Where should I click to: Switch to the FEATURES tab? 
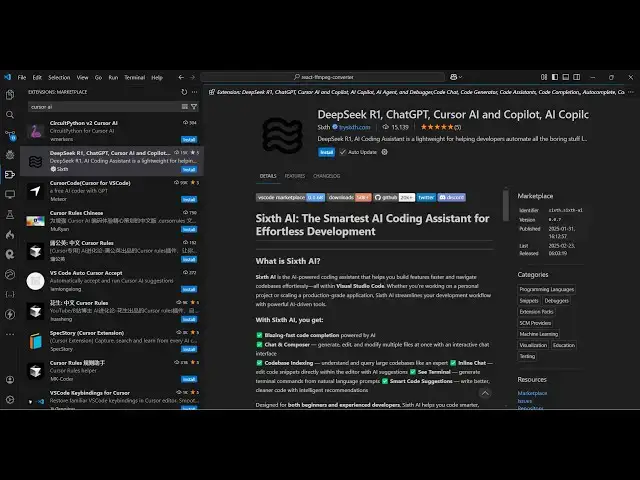(295, 176)
